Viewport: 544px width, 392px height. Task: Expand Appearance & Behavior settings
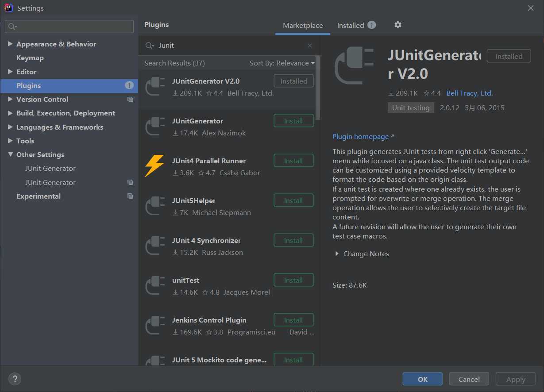click(10, 44)
